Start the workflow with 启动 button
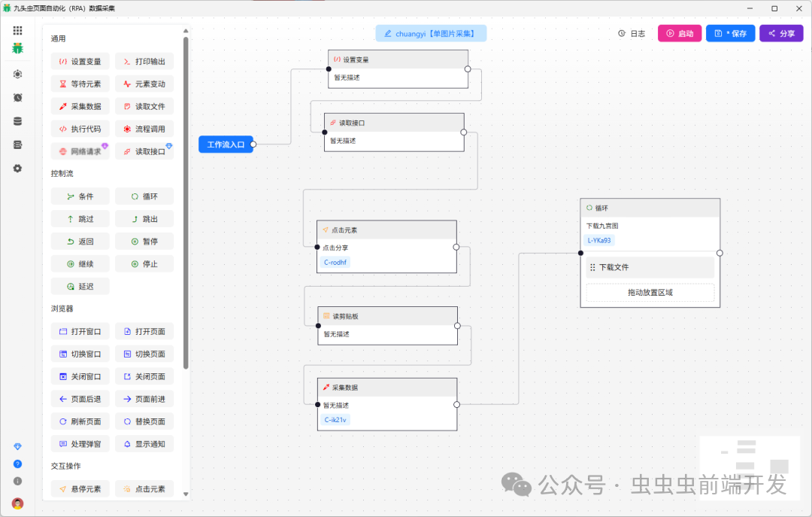Image resolution: width=812 pixels, height=517 pixels. pos(680,33)
